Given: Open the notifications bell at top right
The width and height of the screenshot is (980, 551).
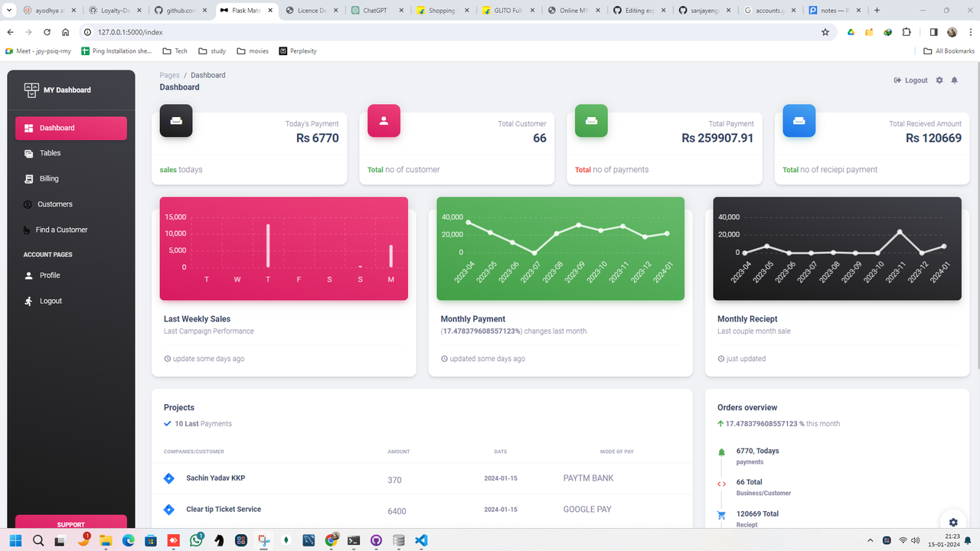Looking at the screenshot, I should [954, 80].
